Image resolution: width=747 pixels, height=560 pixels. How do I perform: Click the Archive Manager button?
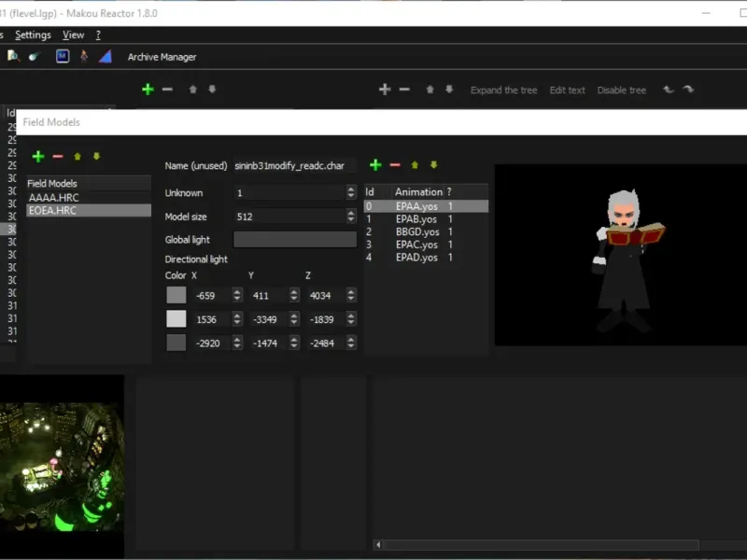click(x=162, y=57)
